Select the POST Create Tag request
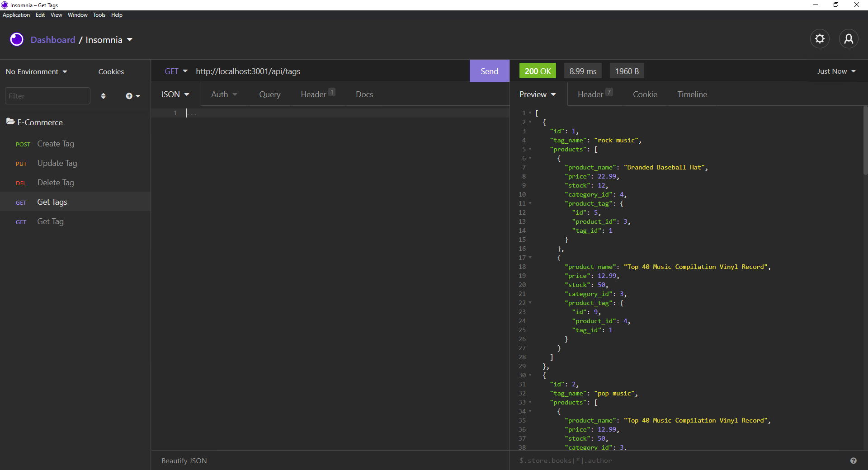The image size is (868, 470). coord(75,144)
